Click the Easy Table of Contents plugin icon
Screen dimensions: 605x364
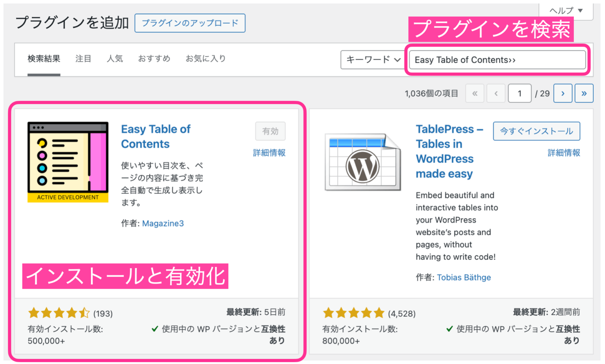pyautogui.click(x=67, y=161)
